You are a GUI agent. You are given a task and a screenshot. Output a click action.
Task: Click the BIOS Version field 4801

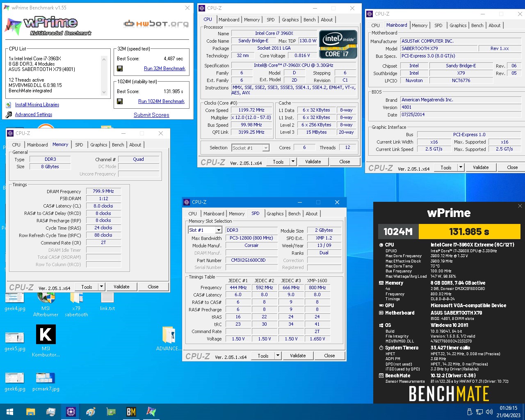click(x=461, y=107)
